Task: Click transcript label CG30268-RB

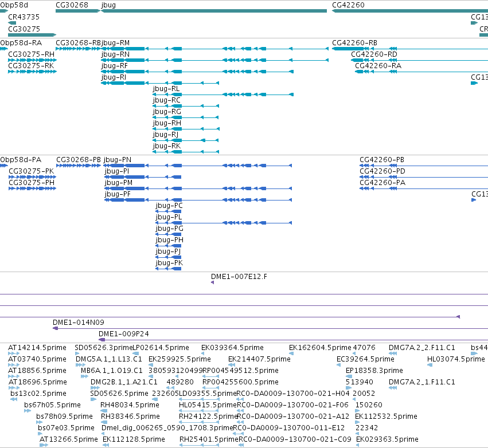Action: [79, 43]
